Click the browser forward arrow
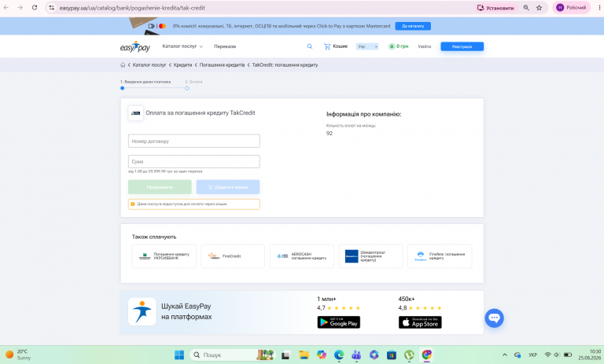Image resolution: width=604 pixels, height=364 pixels. tap(20, 7)
